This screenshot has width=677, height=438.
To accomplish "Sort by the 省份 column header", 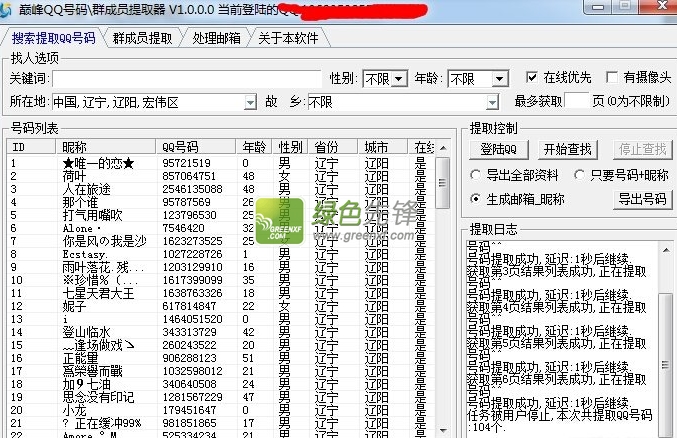I will pos(333,147).
